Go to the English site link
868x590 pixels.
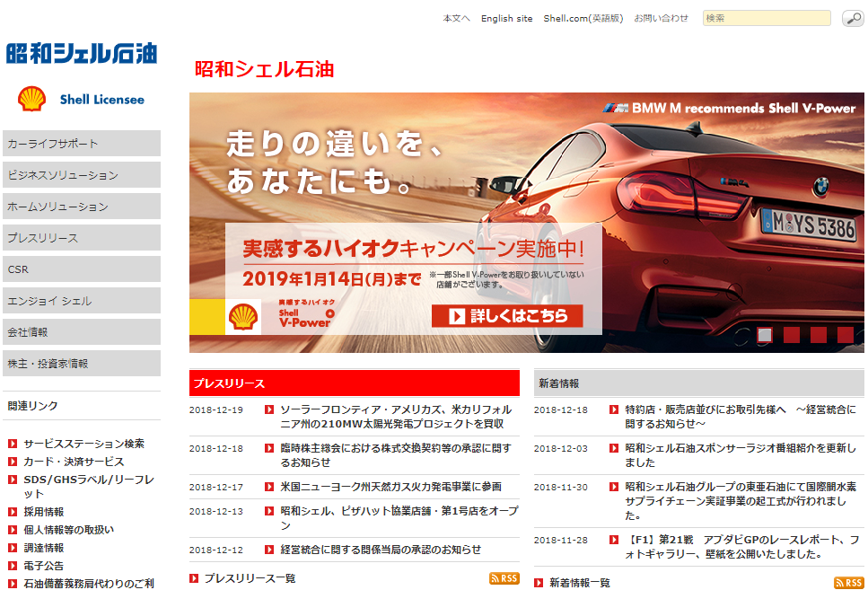point(506,18)
